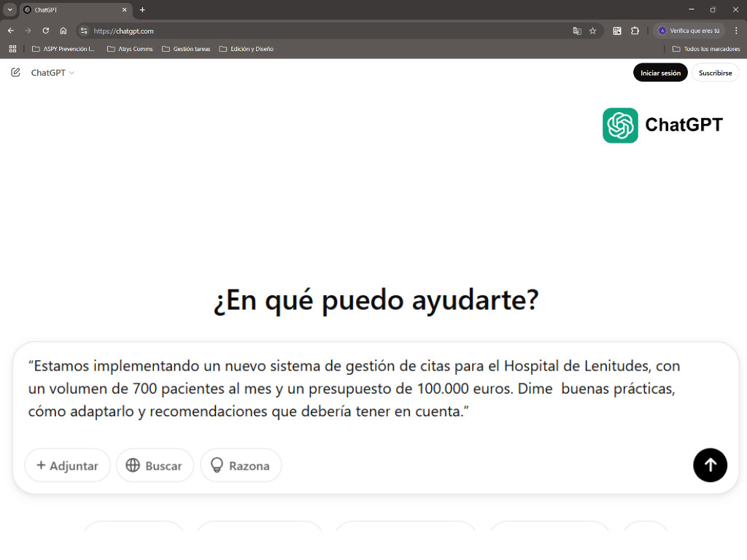Open the tab search dropdown arrow
Image resolution: width=747 pixels, height=560 pixels.
pyautogui.click(x=9, y=9)
